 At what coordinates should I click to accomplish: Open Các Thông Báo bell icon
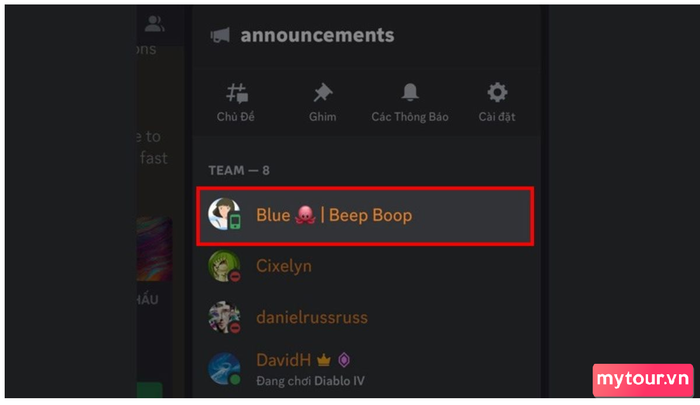410,92
